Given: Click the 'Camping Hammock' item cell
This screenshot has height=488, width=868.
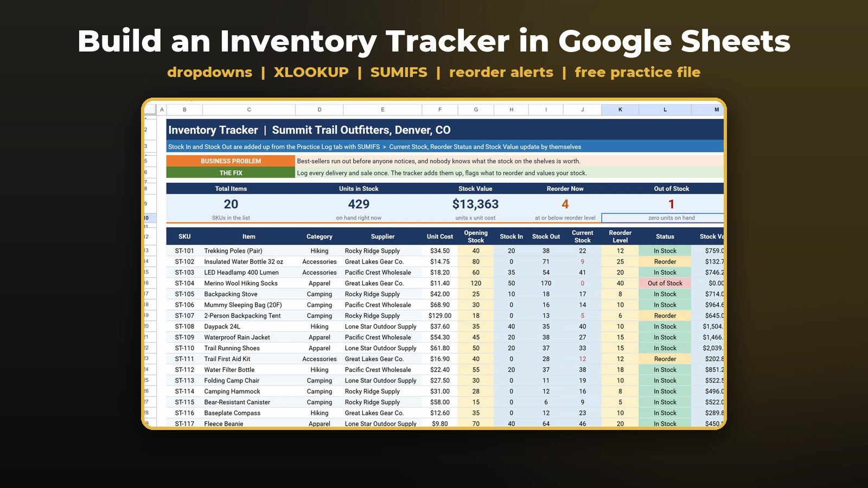Looking at the screenshot, I should 249,391.
